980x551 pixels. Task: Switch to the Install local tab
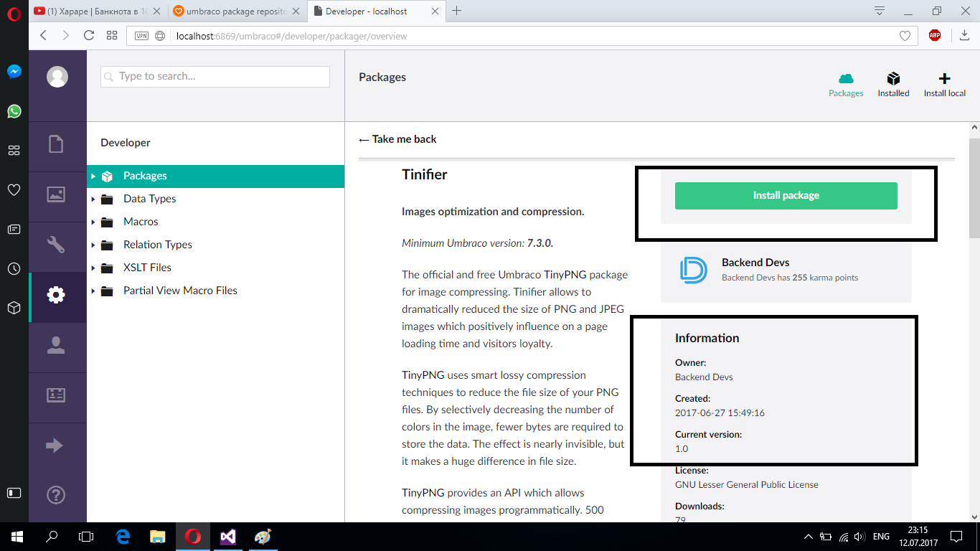[x=944, y=85]
